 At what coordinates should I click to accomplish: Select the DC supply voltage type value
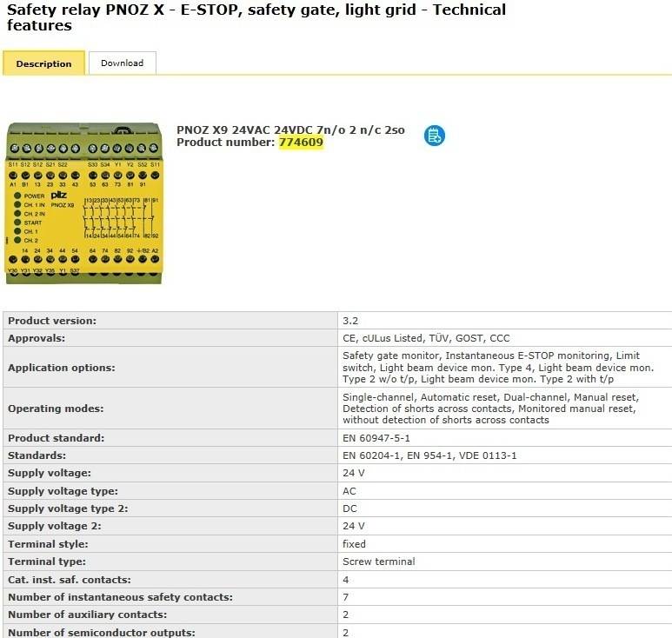click(349, 508)
